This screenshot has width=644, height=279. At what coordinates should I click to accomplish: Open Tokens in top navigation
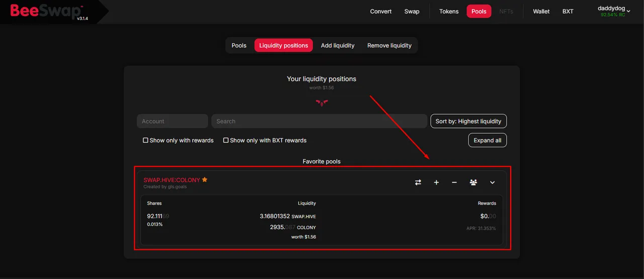coord(449,11)
